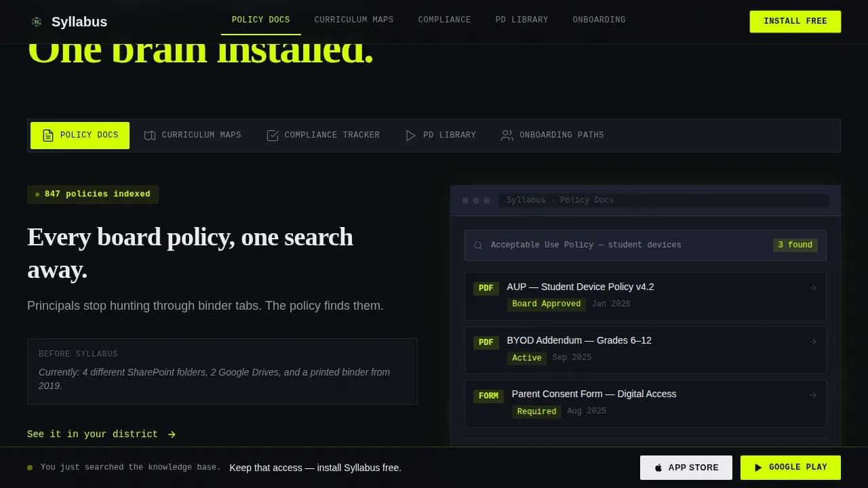Switch to the PD Library feature tab
This screenshot has width=868, height=488.
441,136
